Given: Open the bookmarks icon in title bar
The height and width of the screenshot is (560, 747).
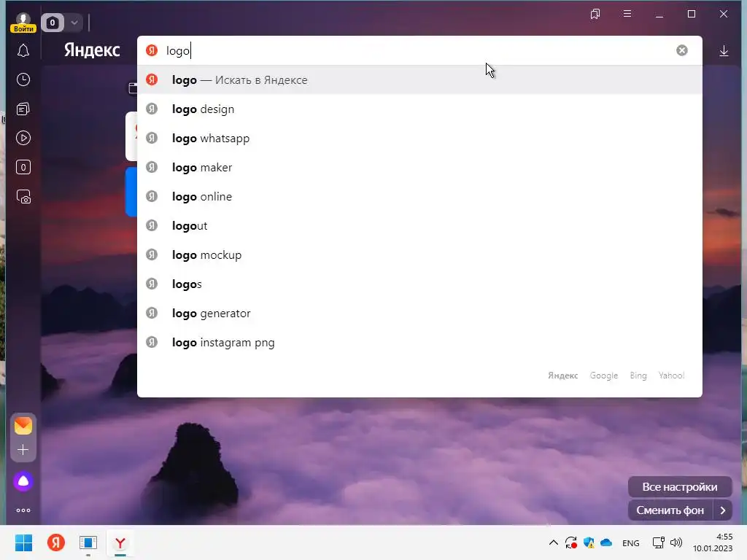Looking at the screenshot, I should pyautogui.click(x=595, y=14).
